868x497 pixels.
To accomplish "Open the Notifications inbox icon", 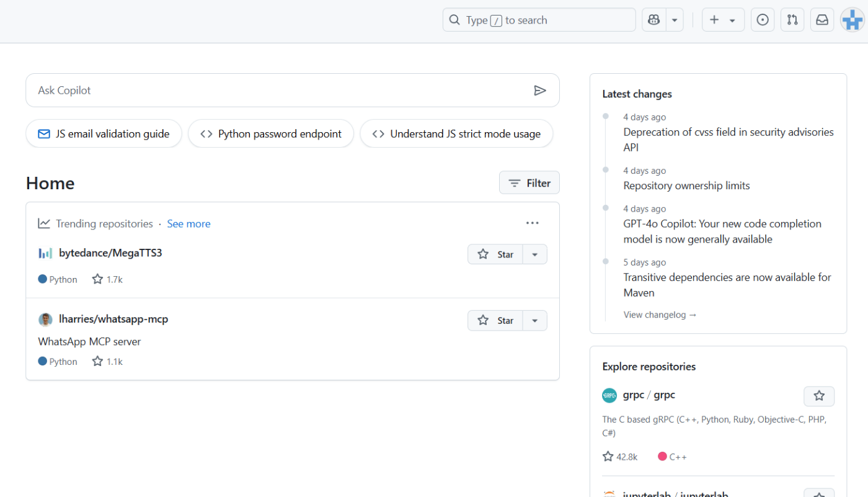I will [822, 20].
